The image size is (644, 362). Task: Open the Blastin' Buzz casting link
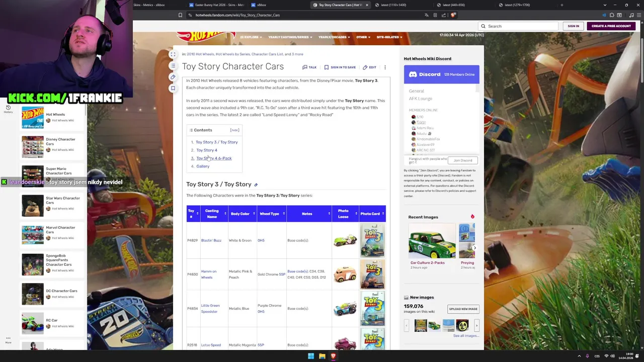211,240
